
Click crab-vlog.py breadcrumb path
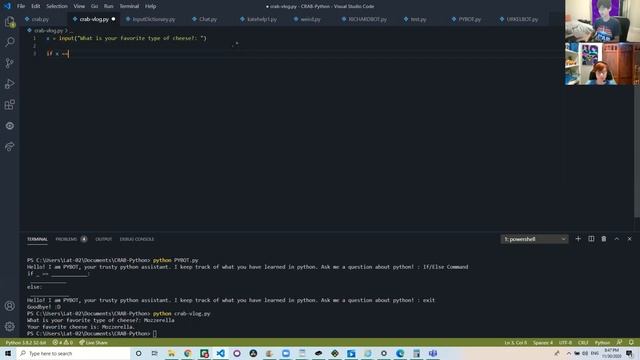click(48, 31)
